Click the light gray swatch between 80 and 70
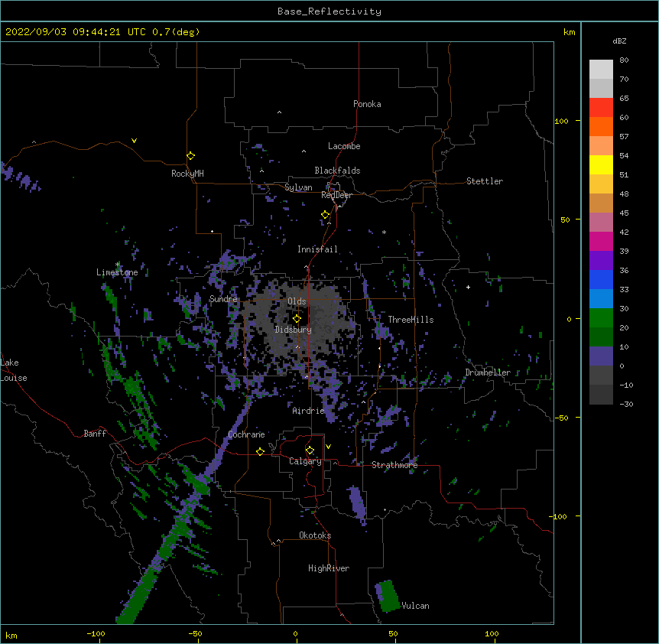Image resolution: width=659 pixels, height=644 pixels. (601, 70)
